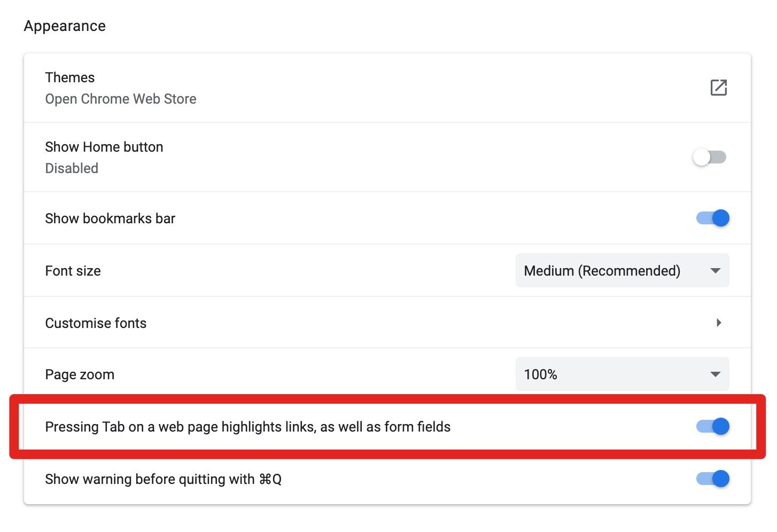777x532 pixels.
Task: Click the Themes row label
Action: 70,77
